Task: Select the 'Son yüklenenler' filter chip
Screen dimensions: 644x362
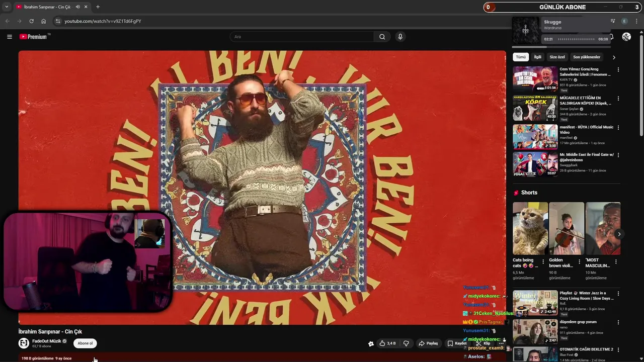Action: (x=587, y=57)
